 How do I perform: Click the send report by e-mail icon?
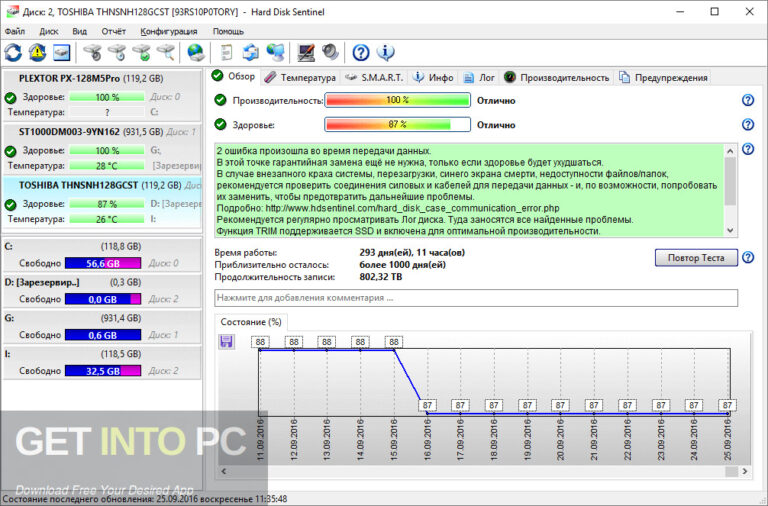pos(251,52)
